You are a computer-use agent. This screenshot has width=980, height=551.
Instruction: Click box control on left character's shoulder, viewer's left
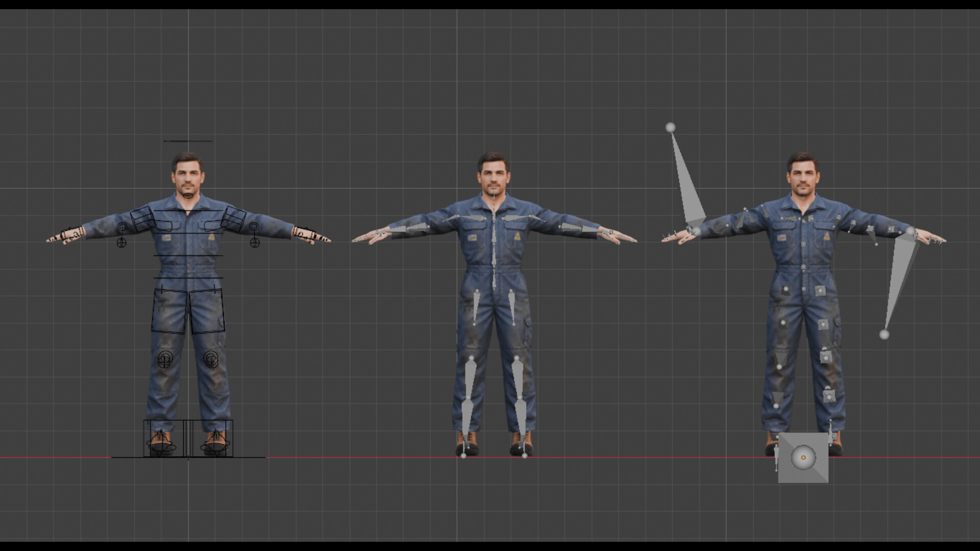143,220
